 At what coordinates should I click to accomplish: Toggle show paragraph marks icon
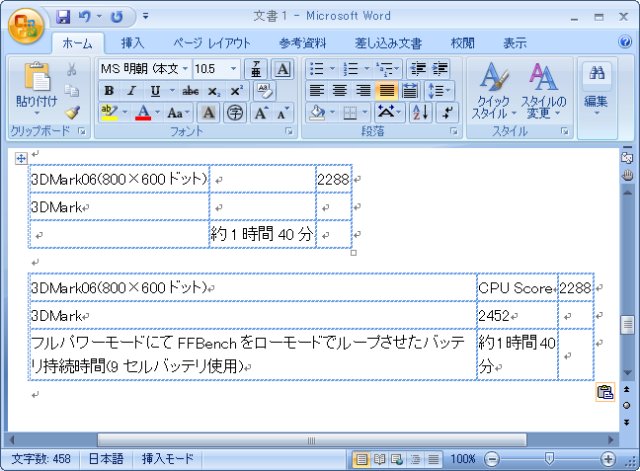[x=447, y=113]
